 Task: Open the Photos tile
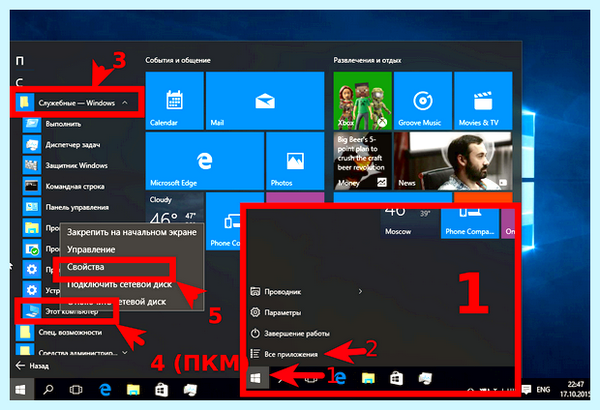[x=295, y=161]
